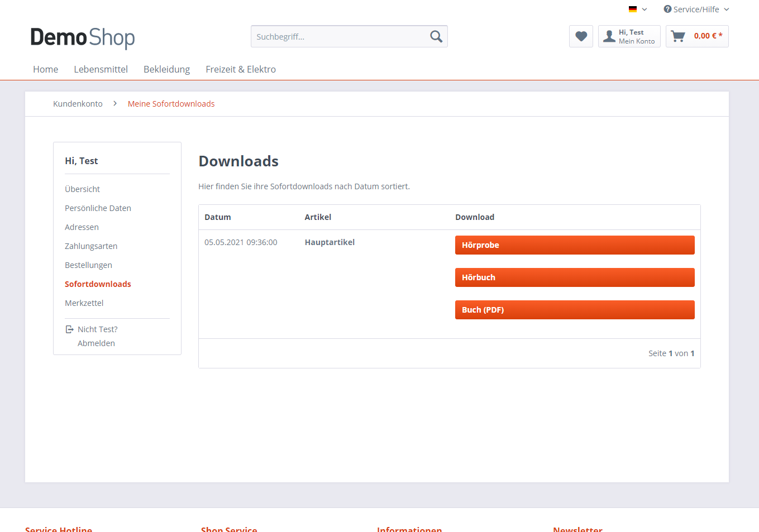Screen dimensions: 759x532
Task: Open Adressen in account sidebar
Action: coord(82,227)
